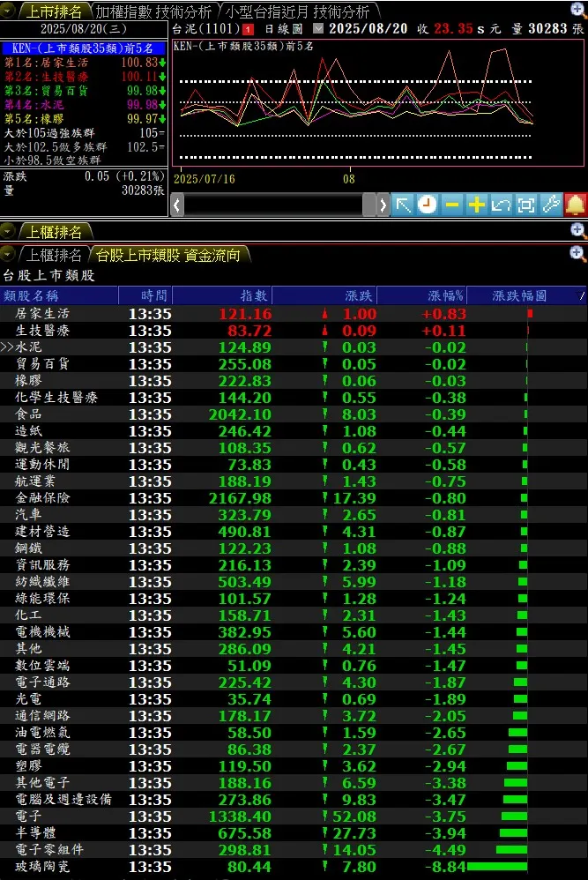Open the column filter arrow after 漲跌幅圖 header
The height and width of the screenshot is (880, 588).
pos(582,295)
